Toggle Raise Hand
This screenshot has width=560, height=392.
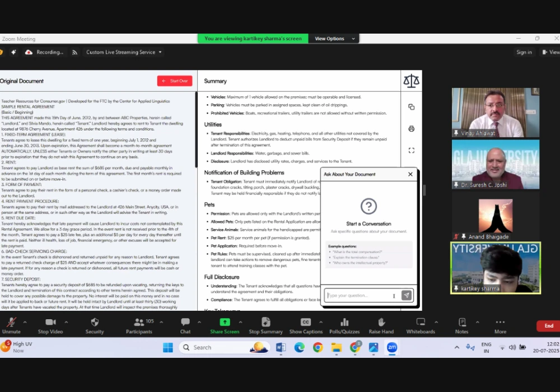[x=381, y=323]
